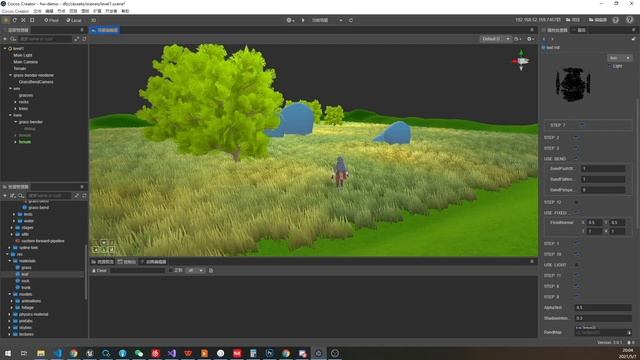The height and width of the screenshot is (360, 640).
Task: Expand the water folder in assets
Action: tap(14, 221)
